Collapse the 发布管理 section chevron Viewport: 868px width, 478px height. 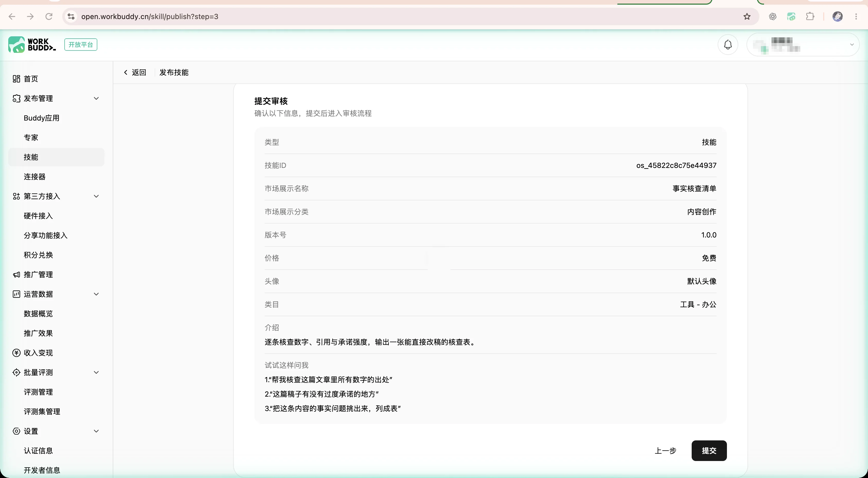[96, 98]
